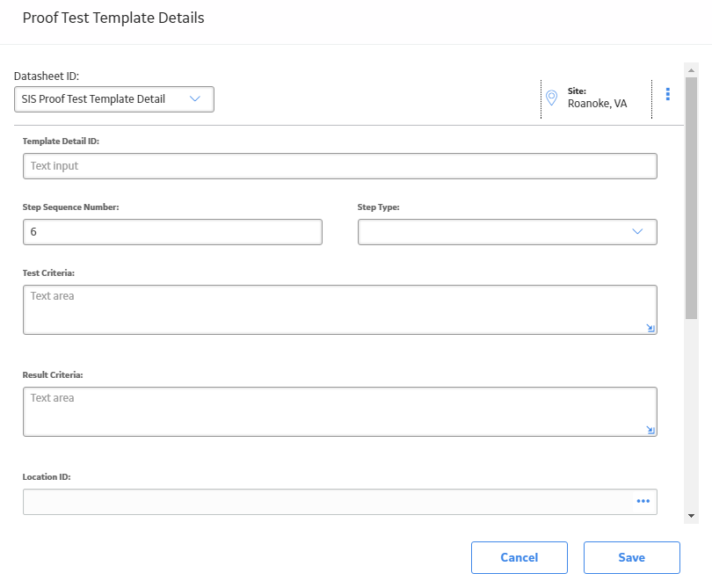This screenshot has height=588, width=712.
Task: Click into the Test Criteria text area
Action: 339,309
